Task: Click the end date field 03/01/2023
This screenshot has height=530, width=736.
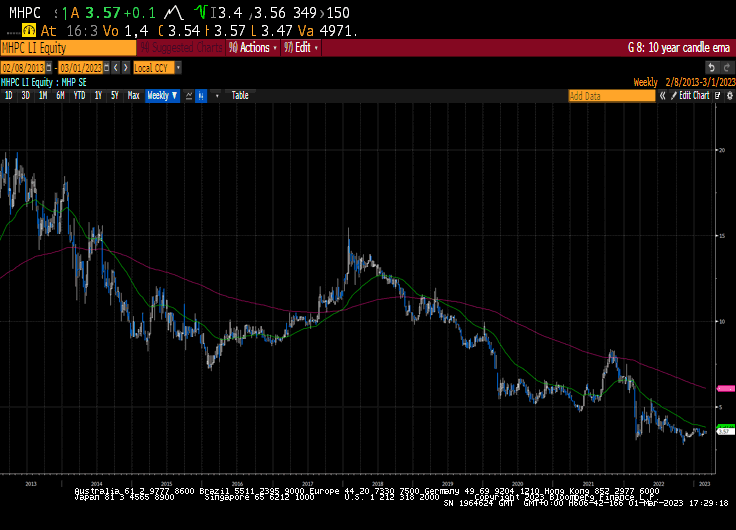Action: pos(81,68)
